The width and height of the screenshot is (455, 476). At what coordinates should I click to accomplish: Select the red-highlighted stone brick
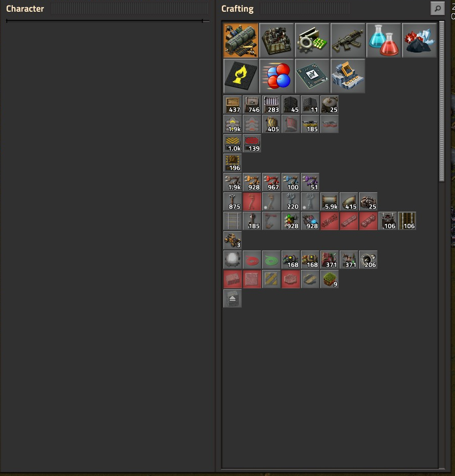pyautogui.click(x=233, y=279)
